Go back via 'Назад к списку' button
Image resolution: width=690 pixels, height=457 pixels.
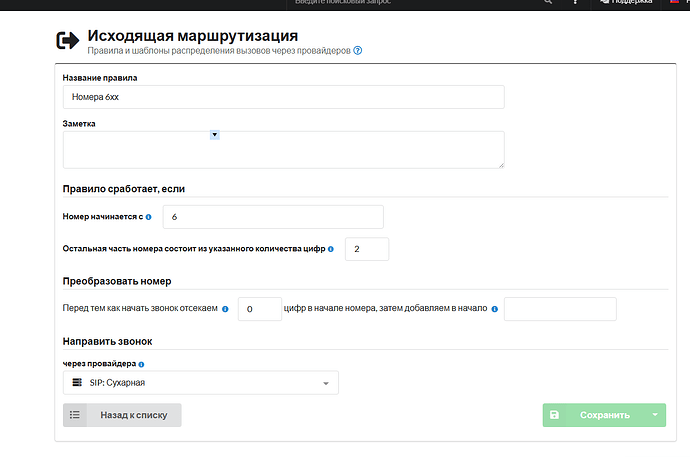(122, 415)
